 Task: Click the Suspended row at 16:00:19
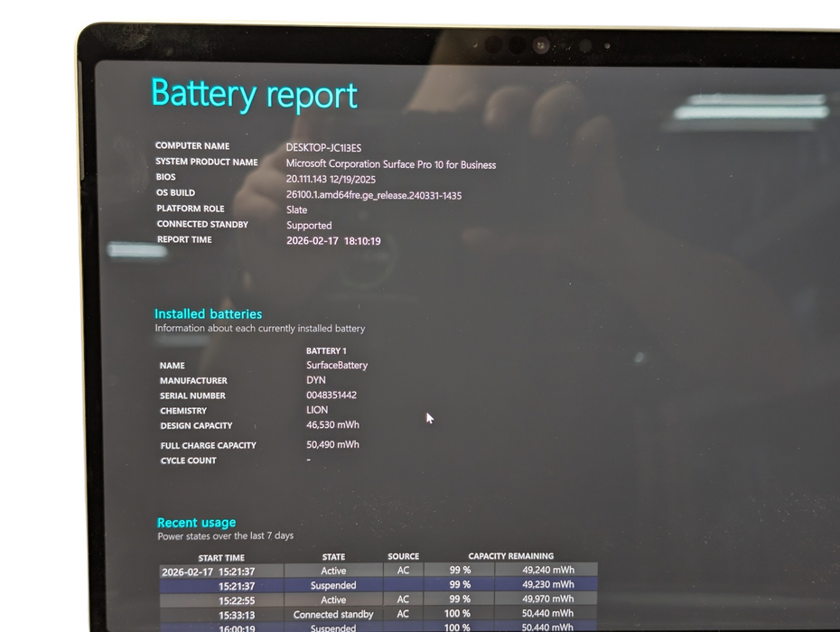point(334,627)
